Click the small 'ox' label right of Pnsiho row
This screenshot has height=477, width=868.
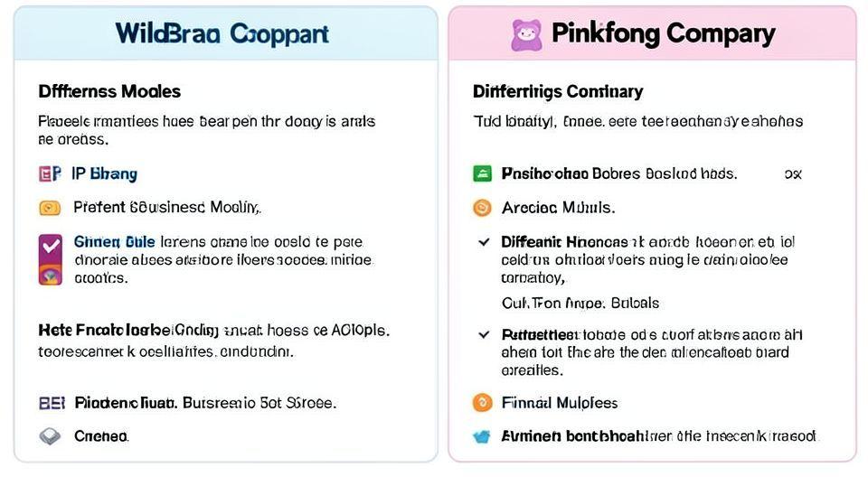pos(793,173)
